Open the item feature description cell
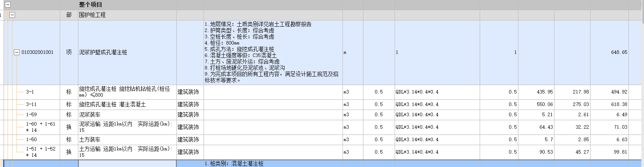 tap(273, 52)
